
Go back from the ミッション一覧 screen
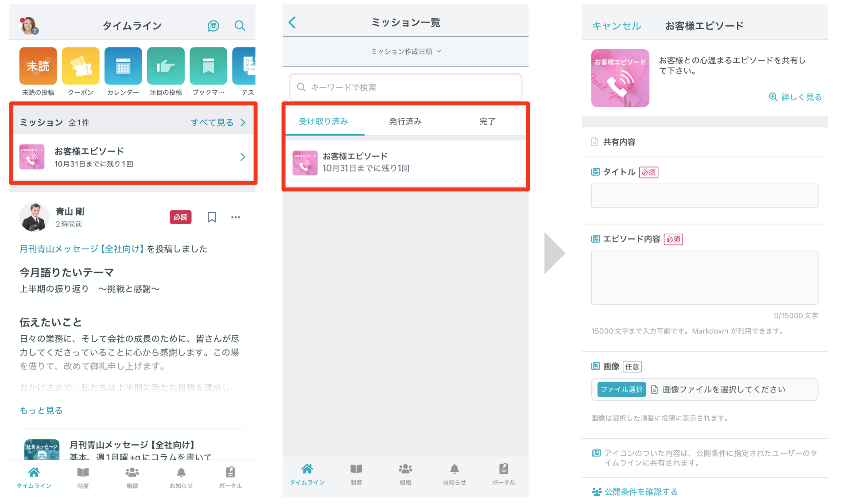(292, 22)
